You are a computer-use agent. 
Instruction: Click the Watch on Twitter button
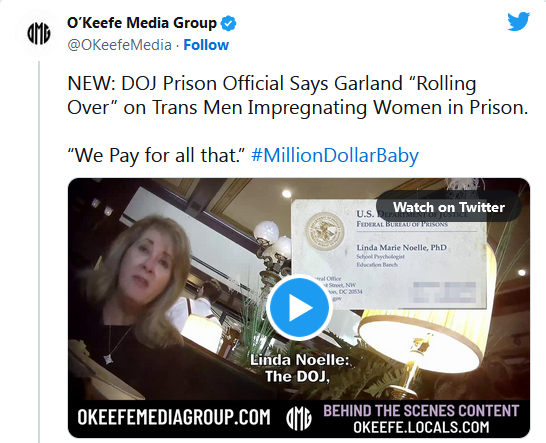click(x=448, y=207)
